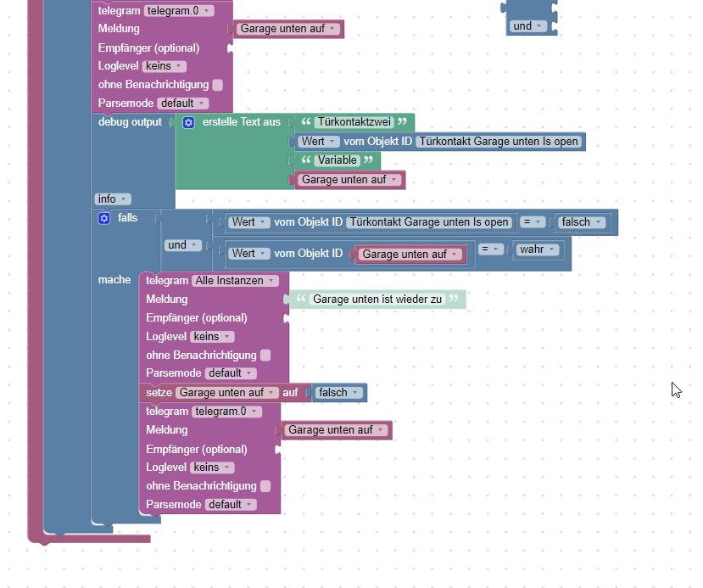Open Garage unten auf variable in topmost Meldung

pyautogui.click(x=287, y=29)
